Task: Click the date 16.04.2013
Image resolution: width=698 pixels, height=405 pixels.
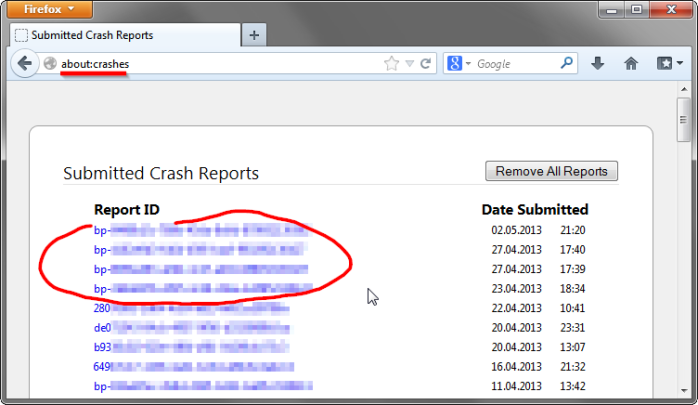Action: (x=516, y=367)
